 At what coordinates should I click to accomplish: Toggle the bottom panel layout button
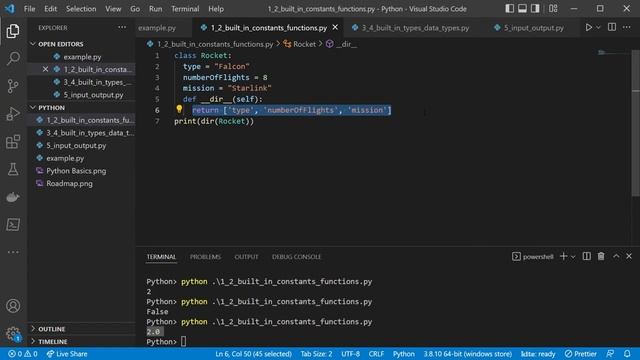(522, 9)
